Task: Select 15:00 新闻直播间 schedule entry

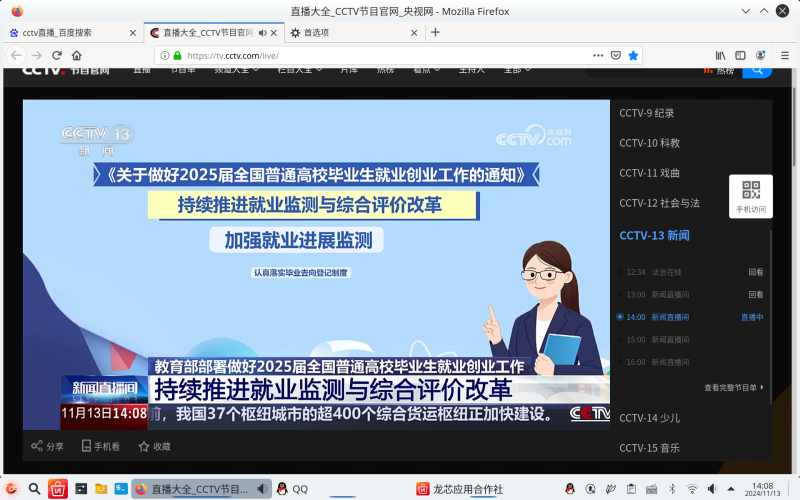Action: point(658,340)
